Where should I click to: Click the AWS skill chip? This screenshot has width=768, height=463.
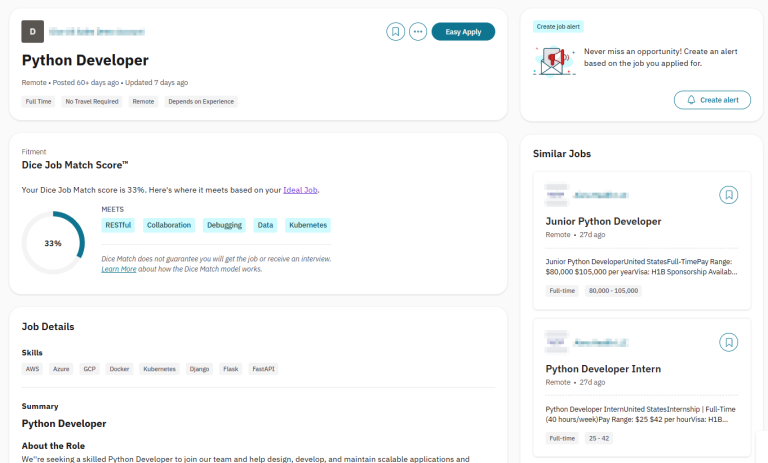32,369
